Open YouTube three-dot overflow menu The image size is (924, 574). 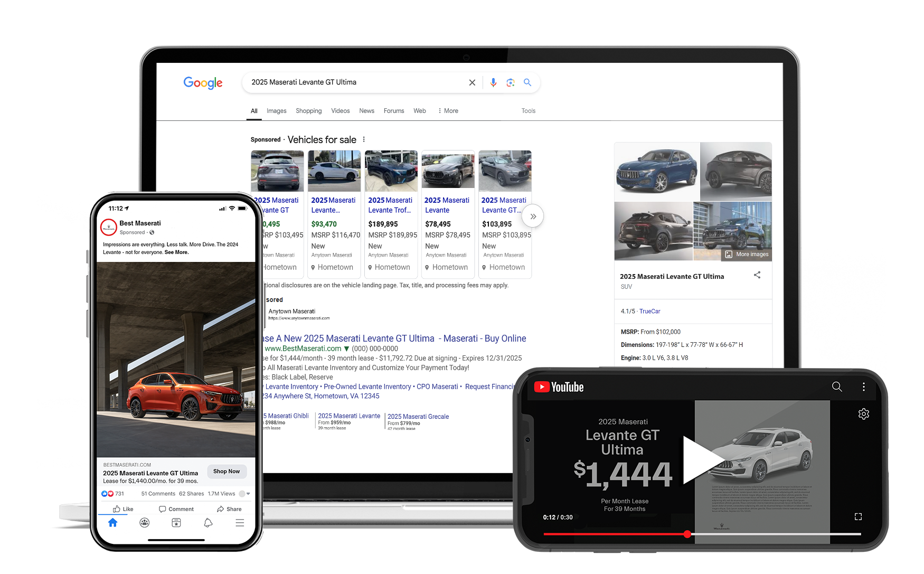coord(864,387)
